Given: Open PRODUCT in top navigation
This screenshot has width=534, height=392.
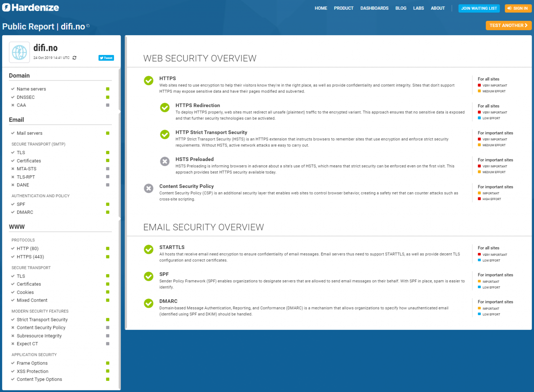Looking at the screenshot, I should [x=343, y=8].
